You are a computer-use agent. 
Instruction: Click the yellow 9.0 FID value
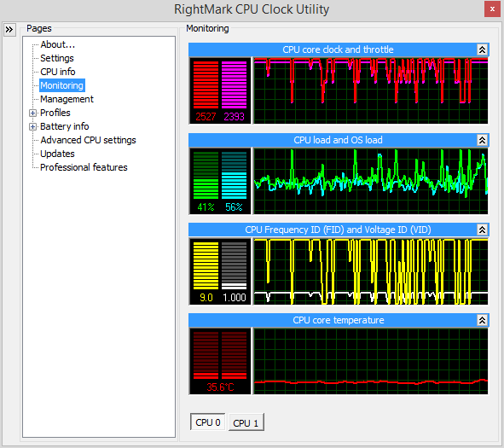tap(206, 298)
